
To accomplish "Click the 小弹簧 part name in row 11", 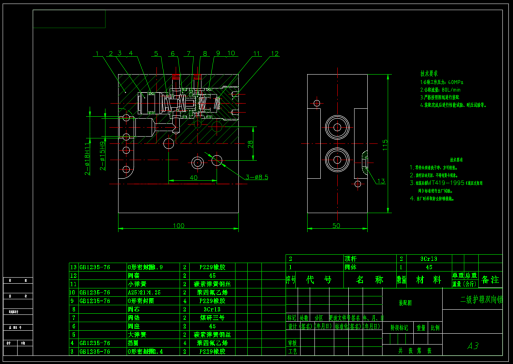I will coord(136,284).
